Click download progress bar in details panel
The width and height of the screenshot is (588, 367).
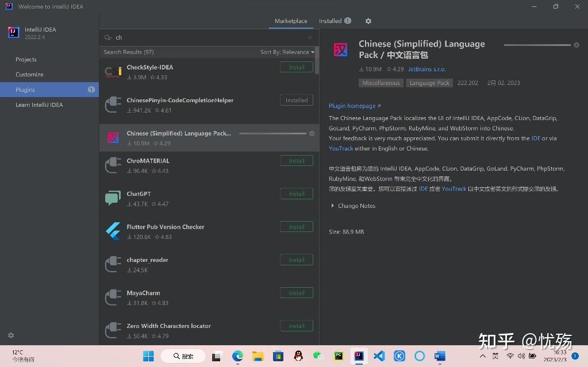click(537, 45)
